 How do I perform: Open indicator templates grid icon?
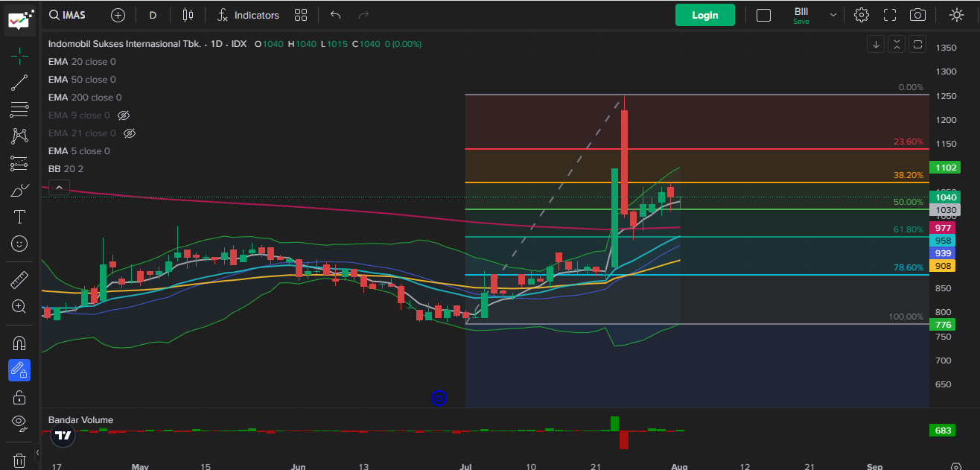tap(301, 15)
